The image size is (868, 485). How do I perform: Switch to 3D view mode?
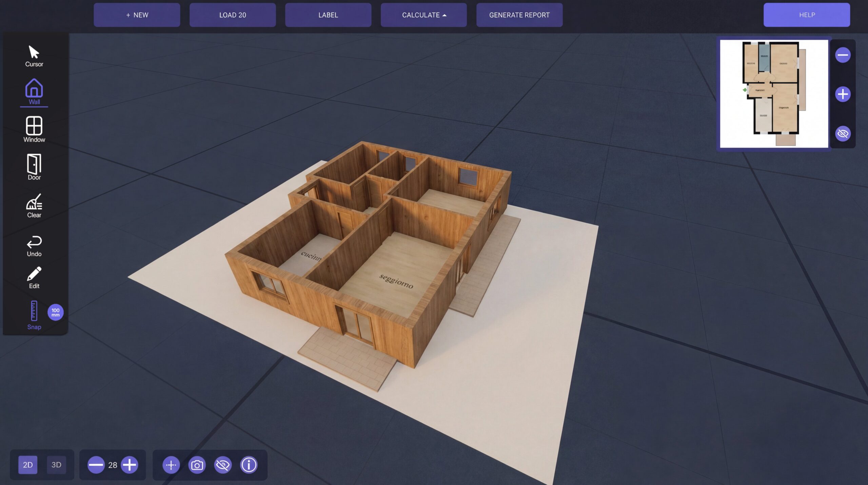click(56, 465)
